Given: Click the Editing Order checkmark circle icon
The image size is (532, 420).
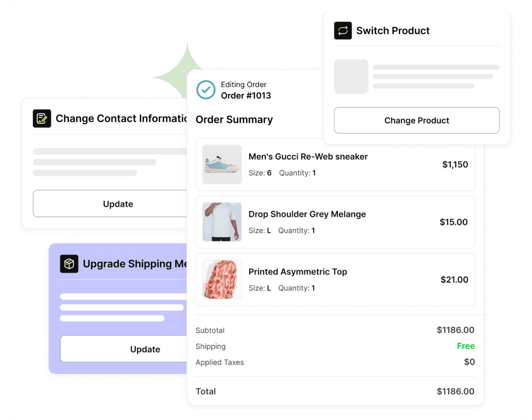Looking at the screenshot, I should (206, 90).
